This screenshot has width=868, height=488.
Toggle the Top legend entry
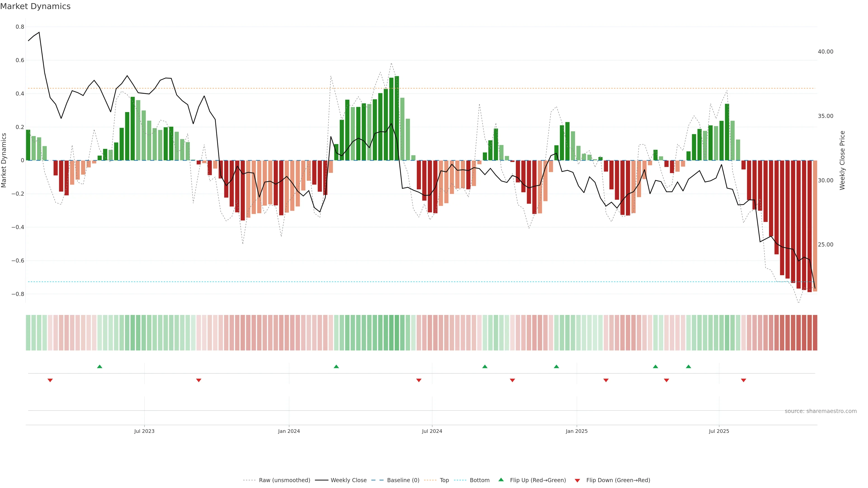coord(444,480)
